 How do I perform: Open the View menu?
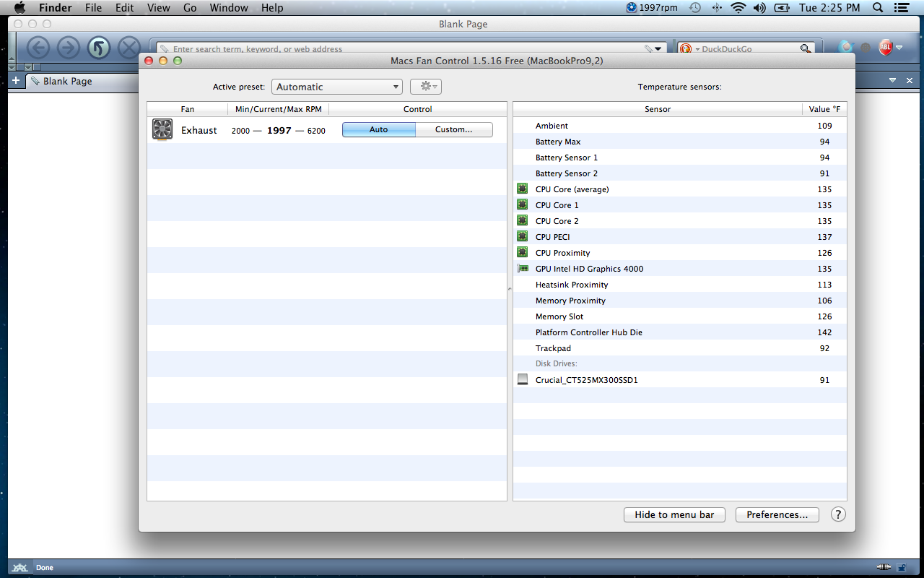(159, 8)
